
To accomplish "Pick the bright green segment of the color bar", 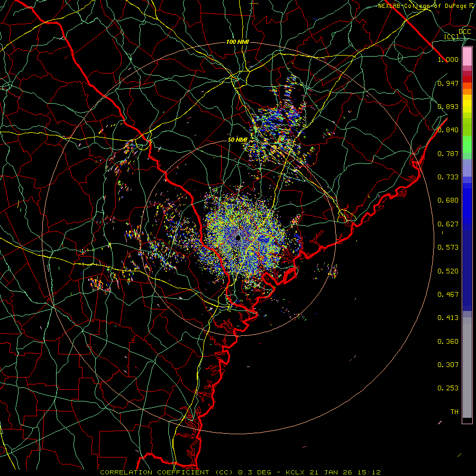I will (467, 144).
